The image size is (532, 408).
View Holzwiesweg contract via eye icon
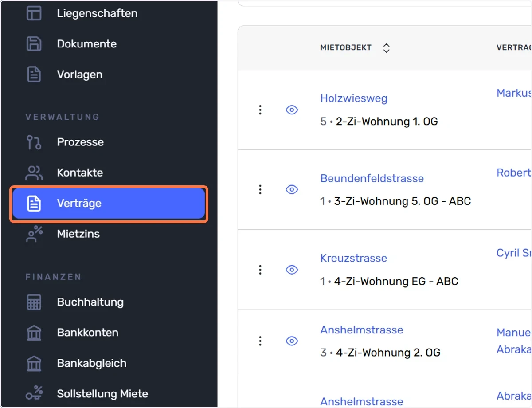[292, 110]
